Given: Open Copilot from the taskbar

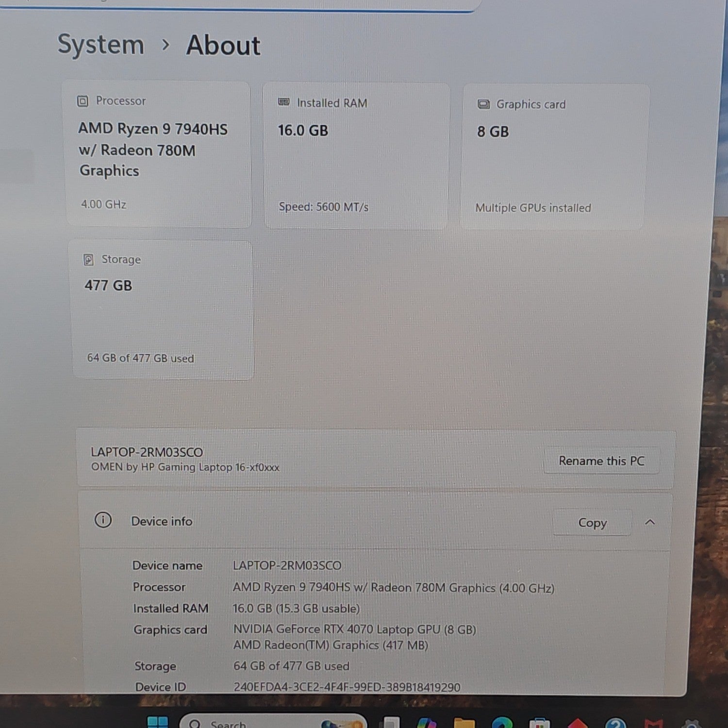Looking at the screenshot, I should click(427, 723).
